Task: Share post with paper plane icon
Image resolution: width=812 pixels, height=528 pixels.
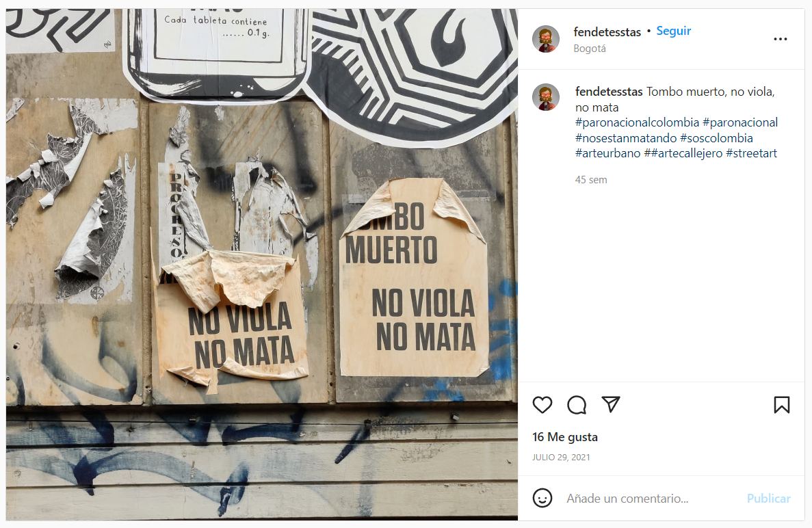Action: (611, 404)
